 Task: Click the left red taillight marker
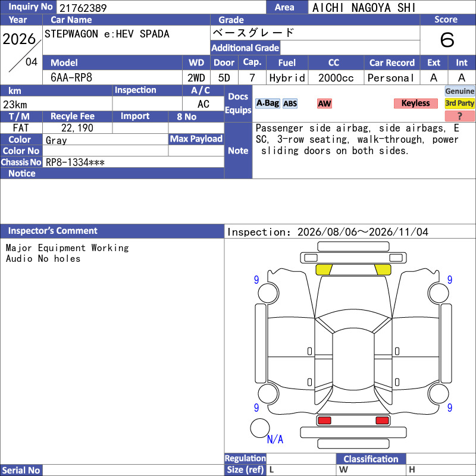tap(324, 421)
